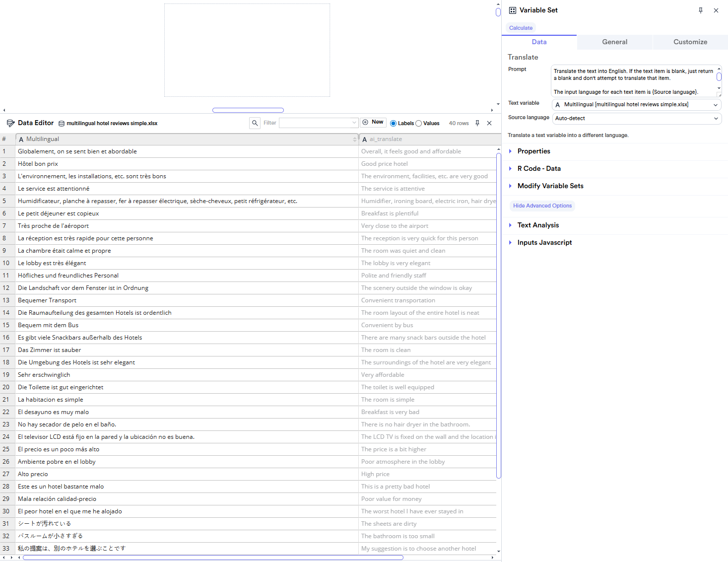Click the sort arrows on Multilingual header
This screenshot has width=728, height=562.
(x=354, y=139)
